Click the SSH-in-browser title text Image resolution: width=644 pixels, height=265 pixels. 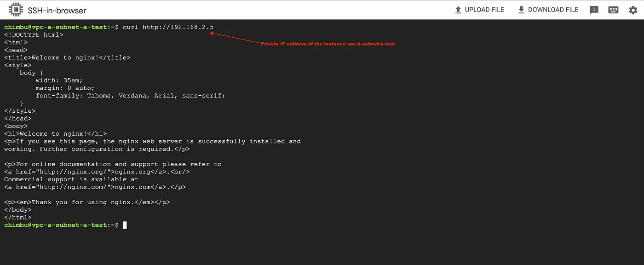tap(57, 10)
